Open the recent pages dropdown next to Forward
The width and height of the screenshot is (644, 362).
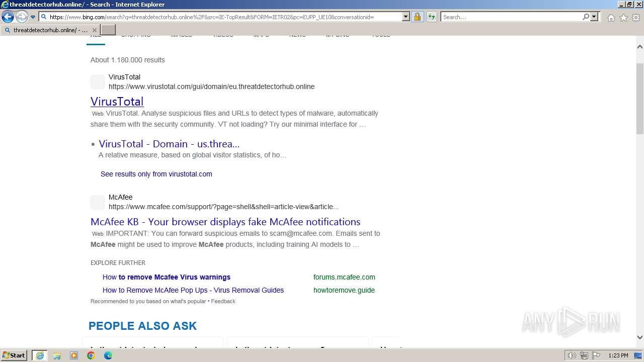pos(33,17)
